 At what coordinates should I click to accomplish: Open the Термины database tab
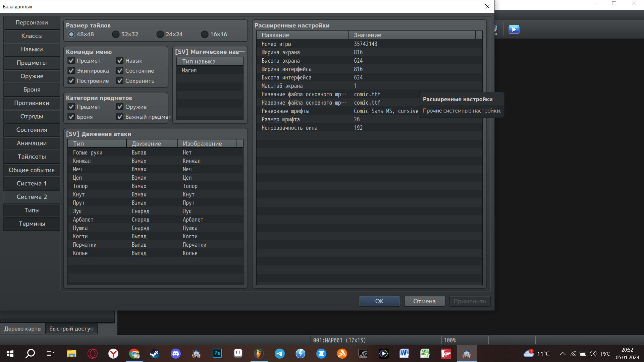[32, 224]
